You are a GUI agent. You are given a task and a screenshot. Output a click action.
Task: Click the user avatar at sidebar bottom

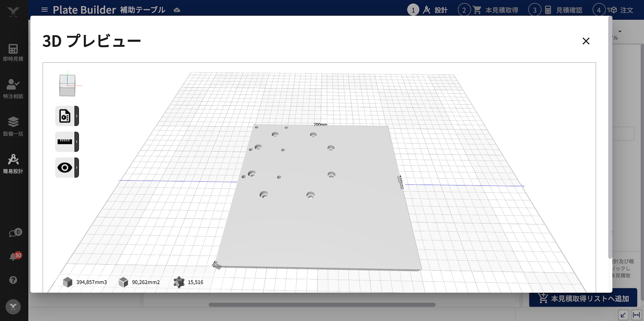pyautogui.click(x=13, y=307)
